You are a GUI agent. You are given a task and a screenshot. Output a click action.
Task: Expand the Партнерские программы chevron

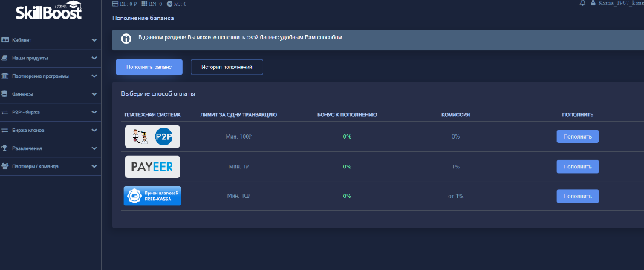pos(94,76)
